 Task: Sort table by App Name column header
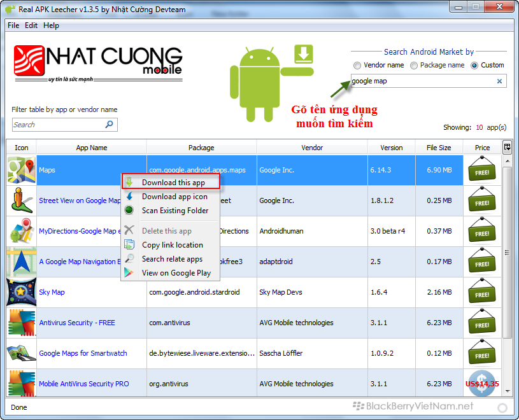pos(91,148)
